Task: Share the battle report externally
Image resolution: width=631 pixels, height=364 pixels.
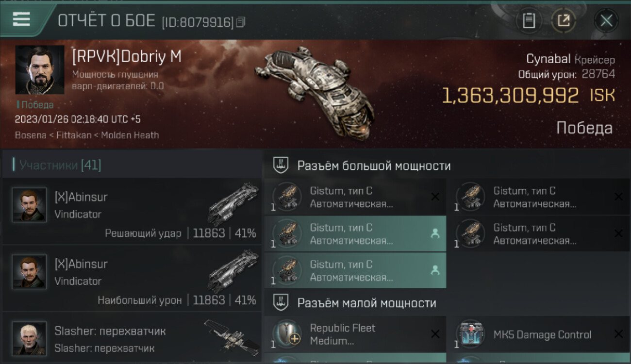Action: click(x=564, y=20)
